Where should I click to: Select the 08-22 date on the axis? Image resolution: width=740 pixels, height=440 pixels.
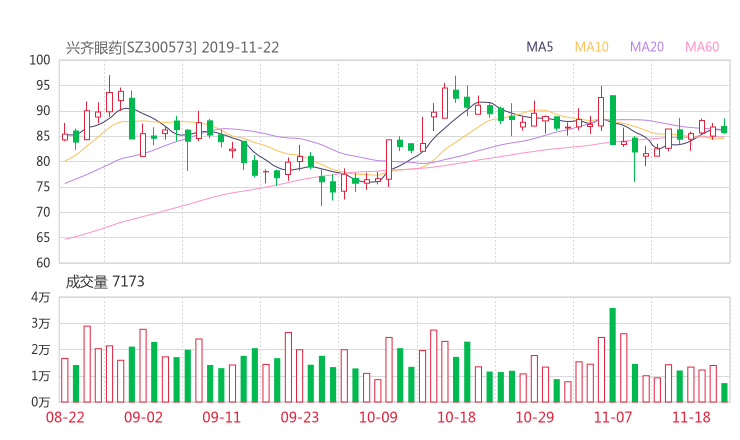pyautogui.click(x=64, y=417)
